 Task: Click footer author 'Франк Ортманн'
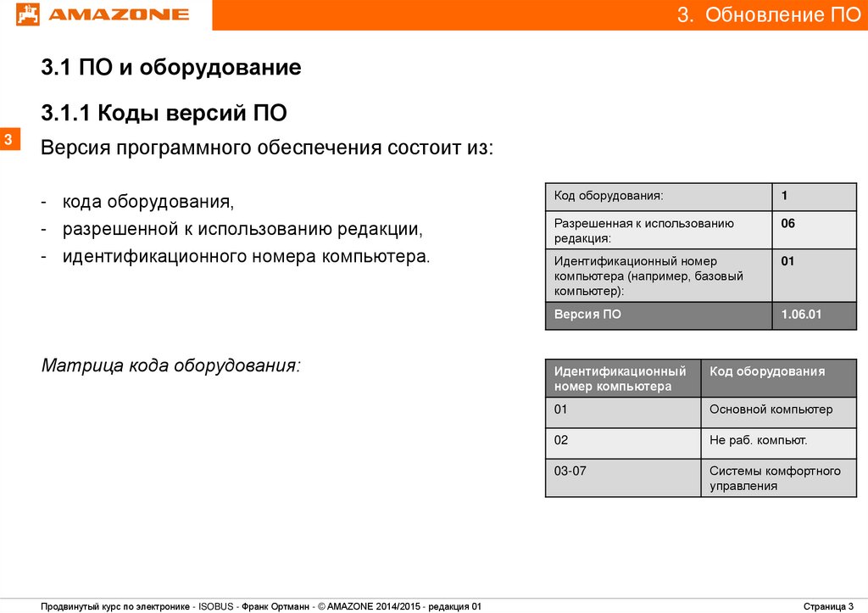tap(275, 607)
